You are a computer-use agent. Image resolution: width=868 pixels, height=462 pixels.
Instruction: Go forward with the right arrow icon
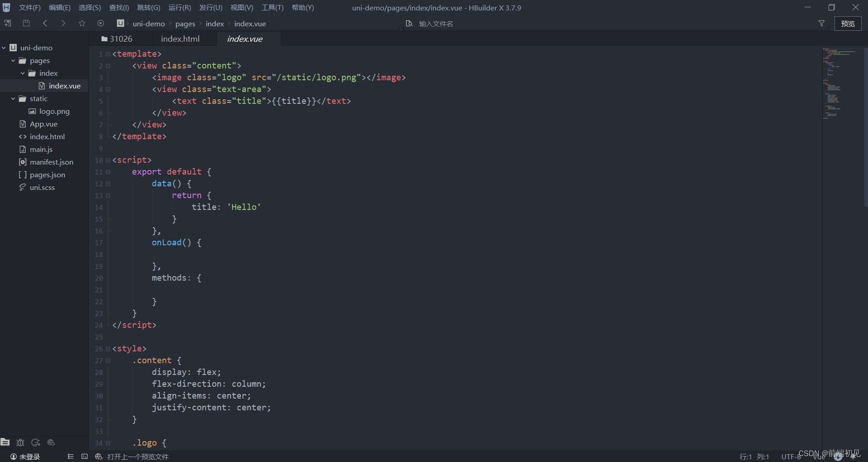point(63,23)
